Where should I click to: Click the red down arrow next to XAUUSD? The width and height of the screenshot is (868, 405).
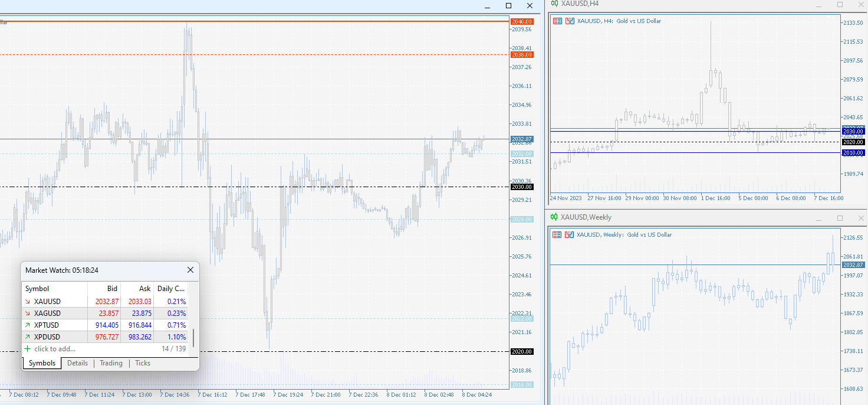click(27, 302)
